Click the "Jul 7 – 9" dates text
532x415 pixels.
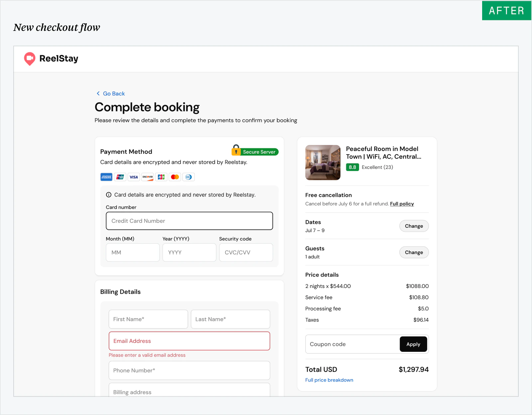(x=315, y=230)
